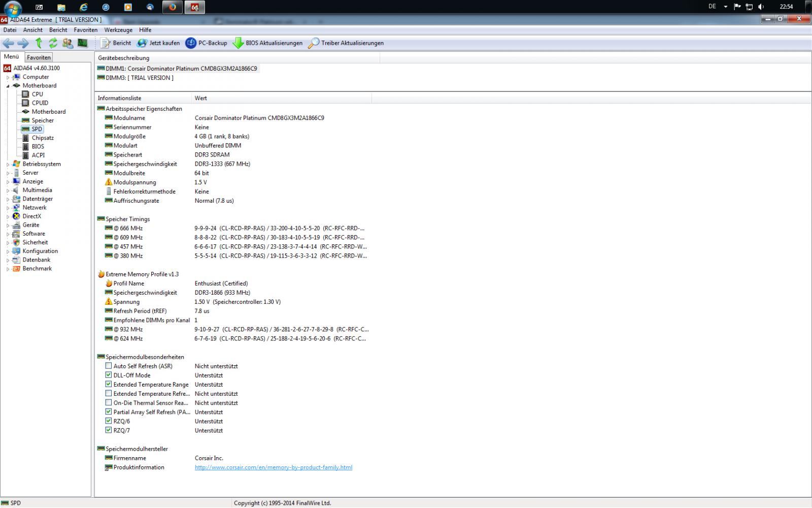Go forward with the blue right arrow
Image resolution: width=812 pixels, height=508 pixels.
click(x=23, y=43)
